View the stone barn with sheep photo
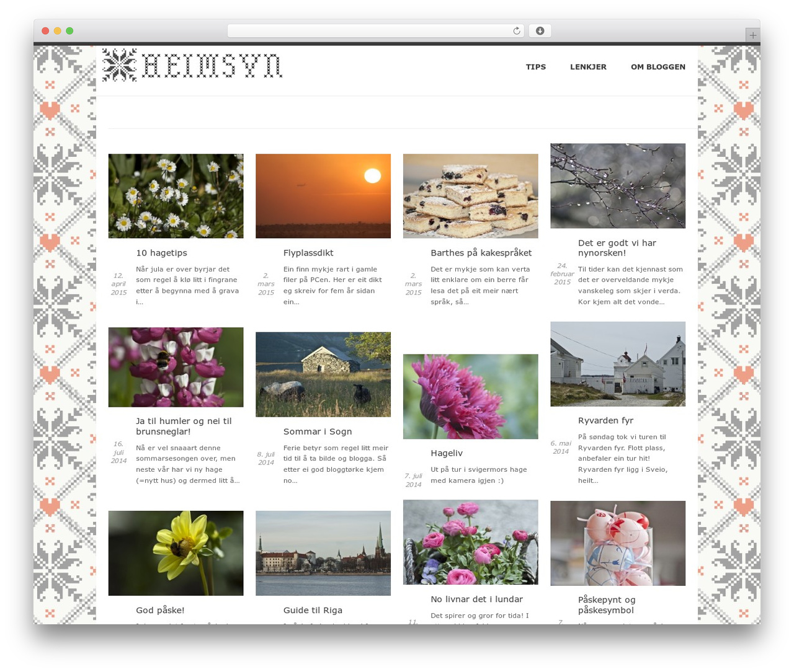Screen dimensions: 794x672 click(323, 374)
